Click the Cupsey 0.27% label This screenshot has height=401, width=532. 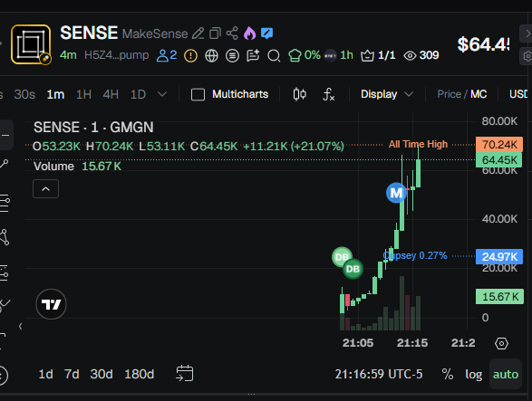415,255
